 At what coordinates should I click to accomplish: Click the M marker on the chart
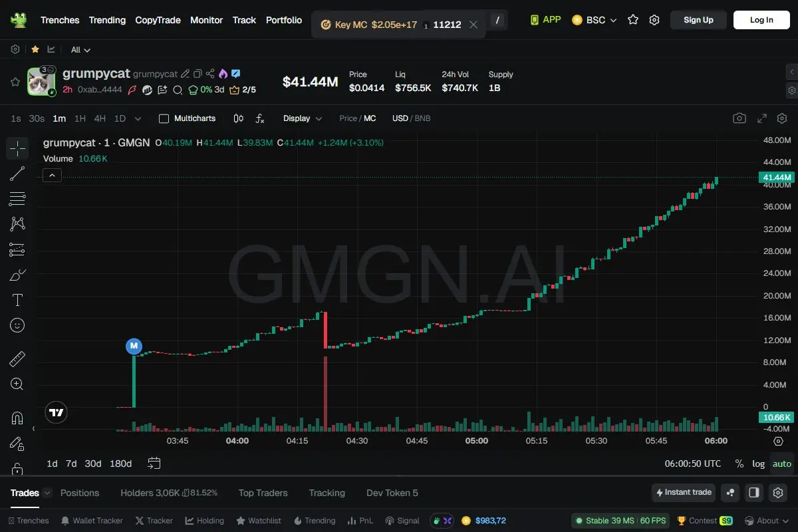click(x=134, y=346)
